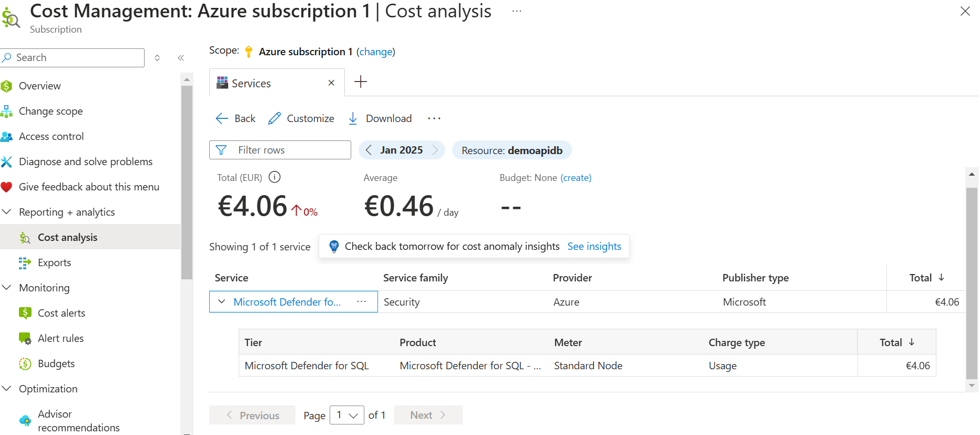Click the Service column header
This screenshot has height=435, width=980.
pyautogui.click(x=231, y=278)
